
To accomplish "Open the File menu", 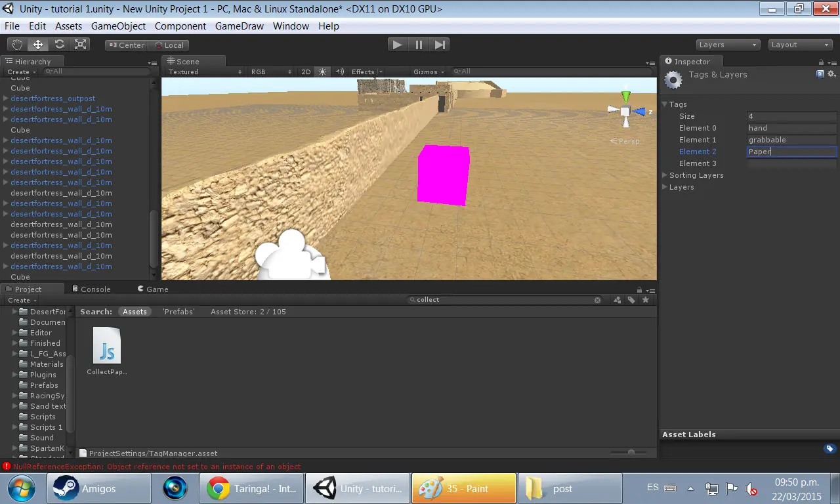I will [x=12, y=26].
